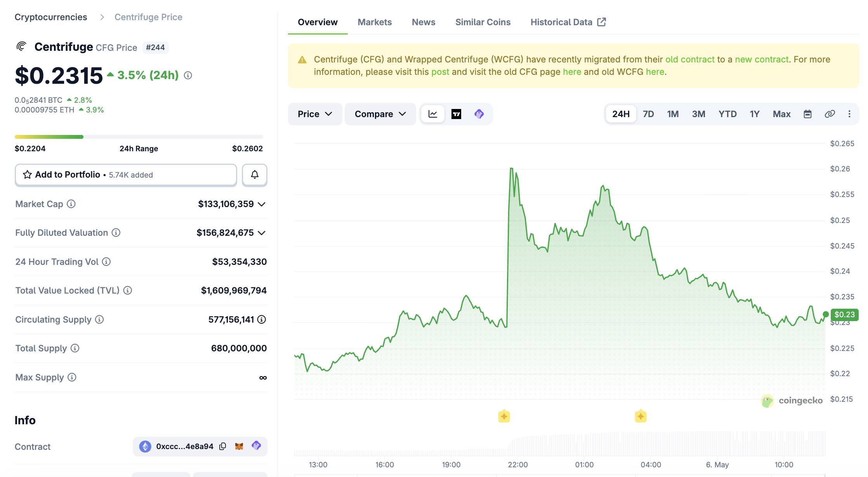Click the $0.23 current price label on axis
The width and height of the screenshot is (868, 477).
click(x=844, y=315)
